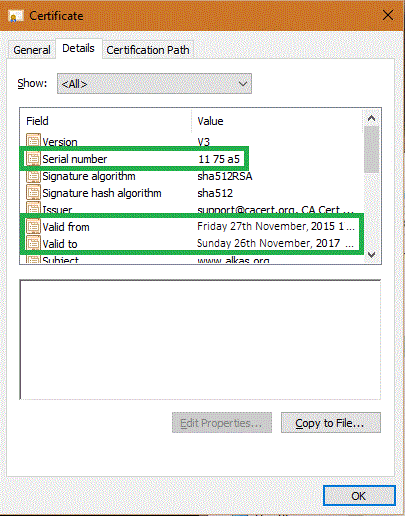The height and width of the screenshot is (516, 405).
Task: Switch to the General tab
Action: [x=32, y=50]
